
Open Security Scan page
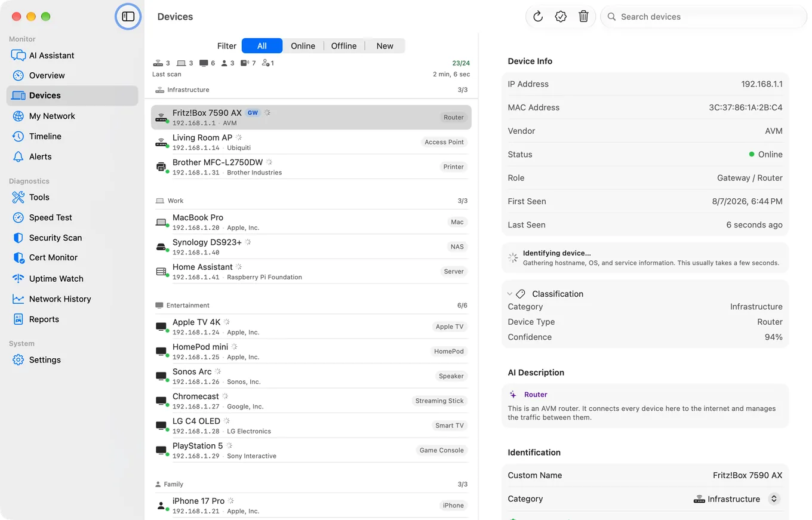tap(72, 238)
